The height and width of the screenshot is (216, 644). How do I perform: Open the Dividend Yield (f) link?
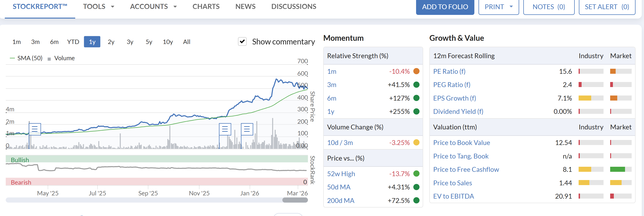coord(458,112)
